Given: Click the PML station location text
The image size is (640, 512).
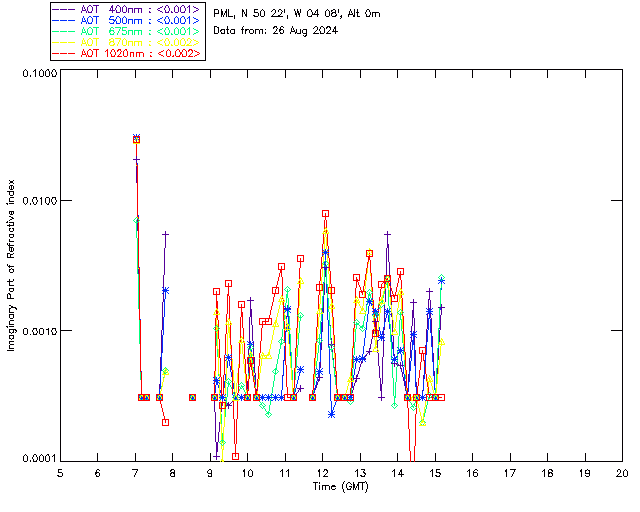Looking at the screenshot, I should [297, 14].
